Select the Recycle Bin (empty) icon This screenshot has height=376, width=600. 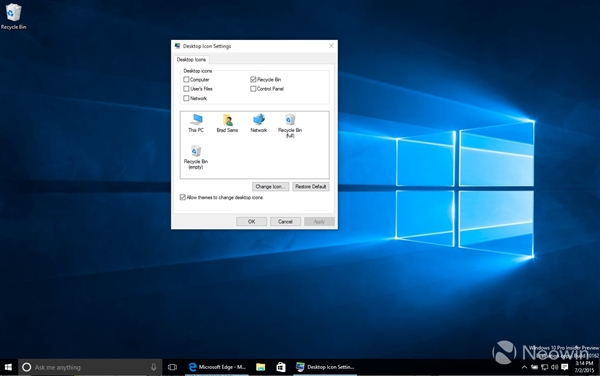196,157
